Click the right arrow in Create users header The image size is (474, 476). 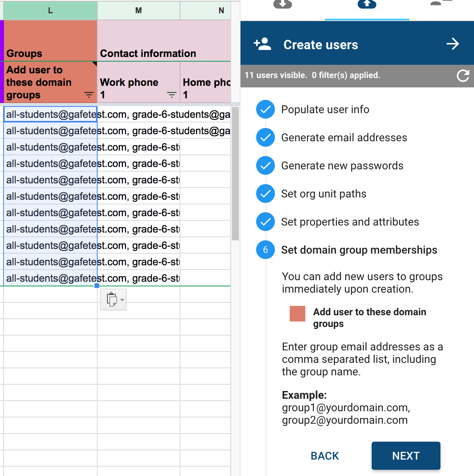[453, 44]
